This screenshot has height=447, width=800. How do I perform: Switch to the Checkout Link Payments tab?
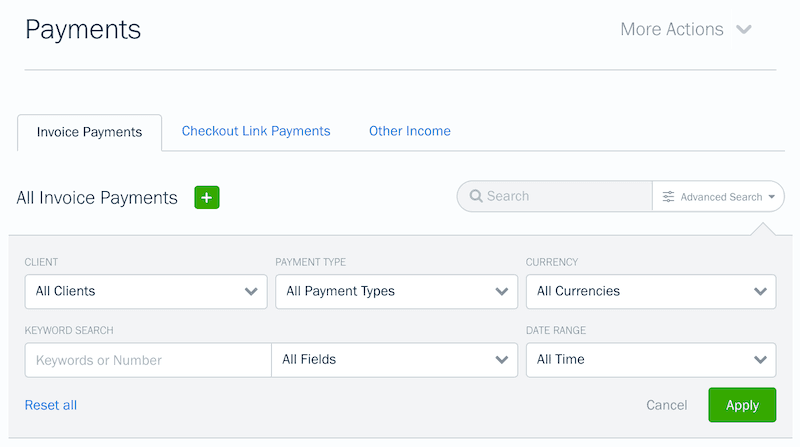click(x=256, y=131)
